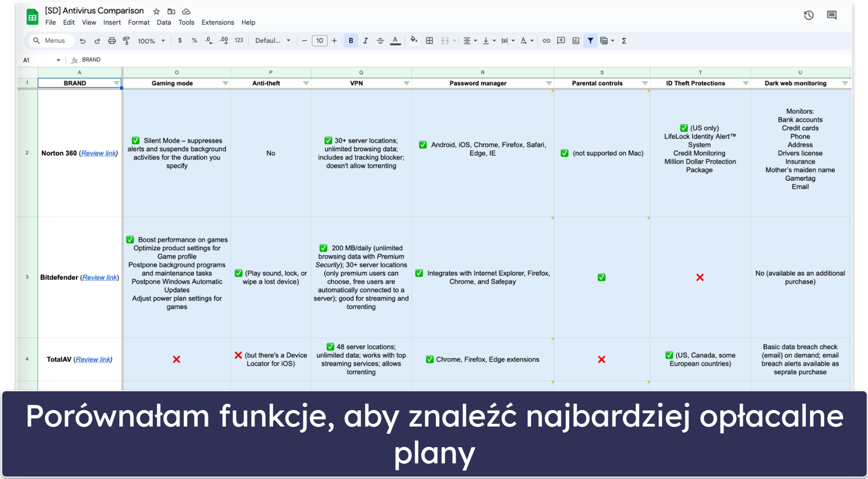Select row 3 header
This screenshot has height=479, width=868.
point(27,277)
